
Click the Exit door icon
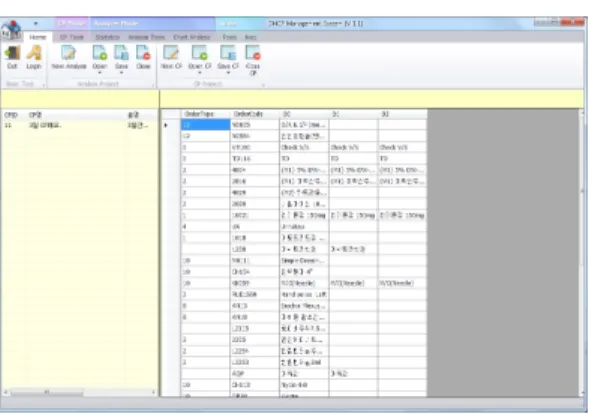point(12,53)
